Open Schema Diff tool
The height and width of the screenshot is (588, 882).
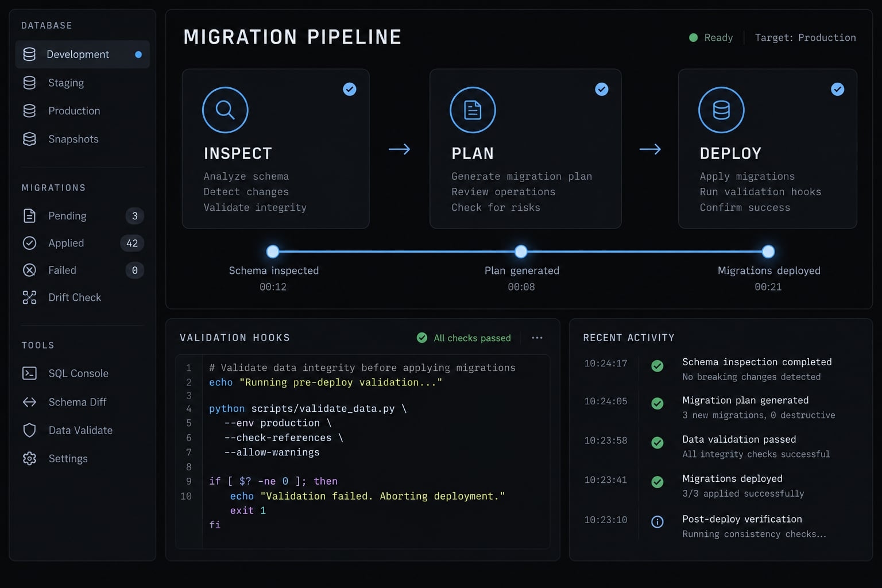[x=83, y=402]
